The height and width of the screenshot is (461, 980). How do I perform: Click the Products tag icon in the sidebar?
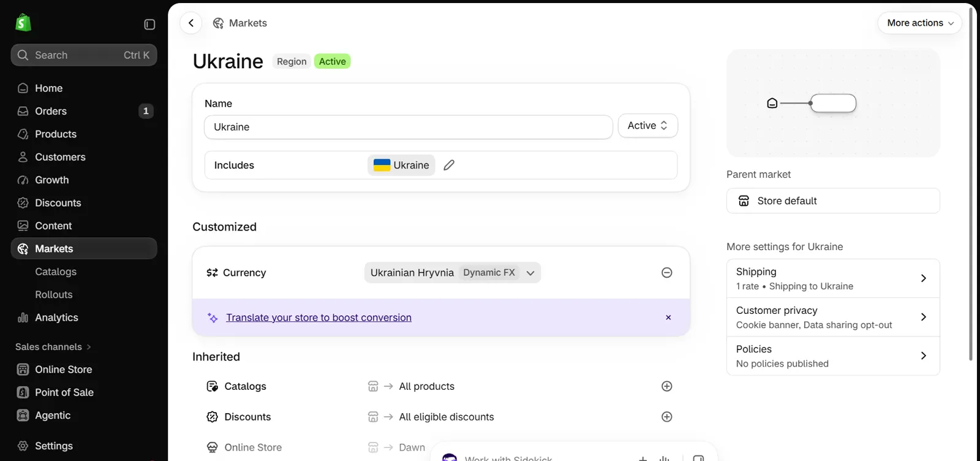(x=23, y=134)
